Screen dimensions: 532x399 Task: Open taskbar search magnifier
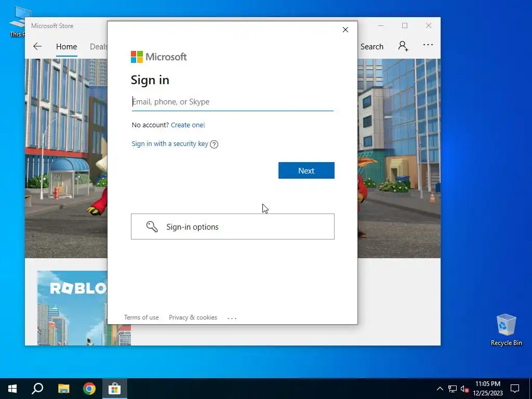point(37,389)
